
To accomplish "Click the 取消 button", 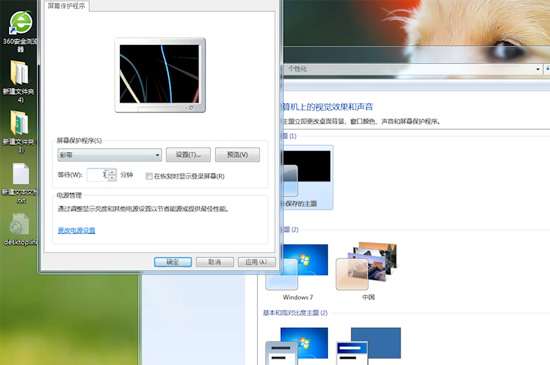I will click(x=215, y=262).
